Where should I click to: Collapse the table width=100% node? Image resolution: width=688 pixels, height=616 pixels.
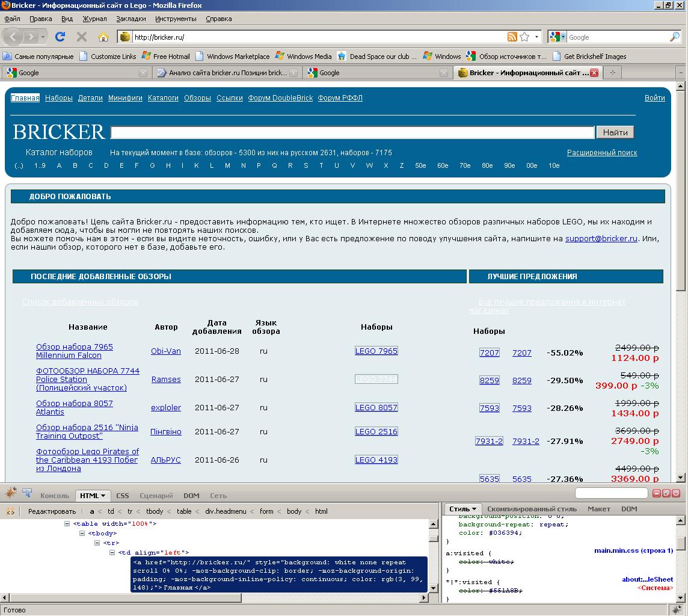[x=67, y=523]
